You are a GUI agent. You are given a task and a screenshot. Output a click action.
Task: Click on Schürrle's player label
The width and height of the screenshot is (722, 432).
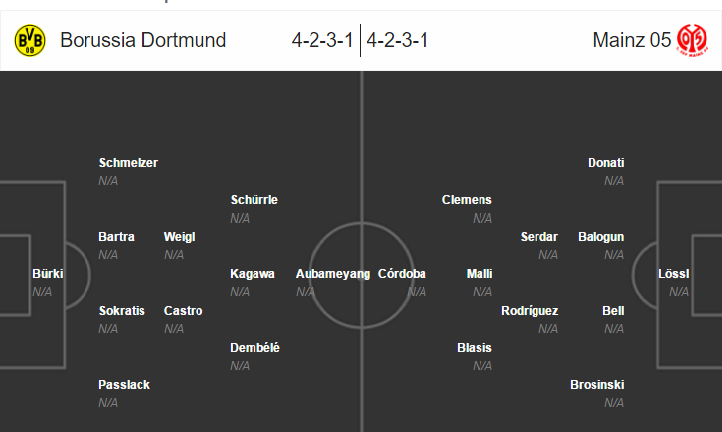tap(254, 200)
